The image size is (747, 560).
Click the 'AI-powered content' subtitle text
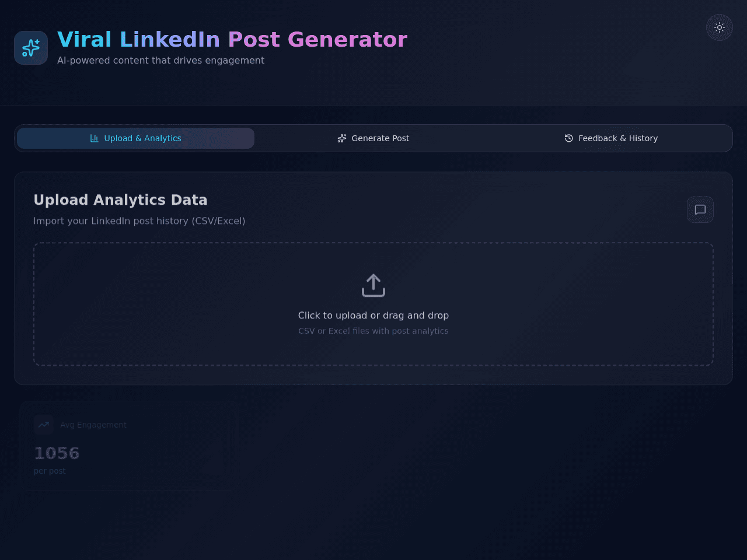click(160, 60)
